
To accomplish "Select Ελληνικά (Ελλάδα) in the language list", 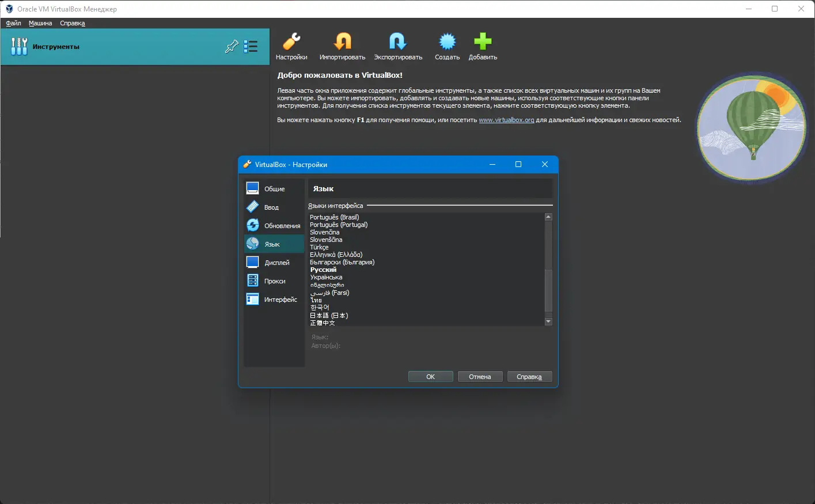I will (336, 255).
